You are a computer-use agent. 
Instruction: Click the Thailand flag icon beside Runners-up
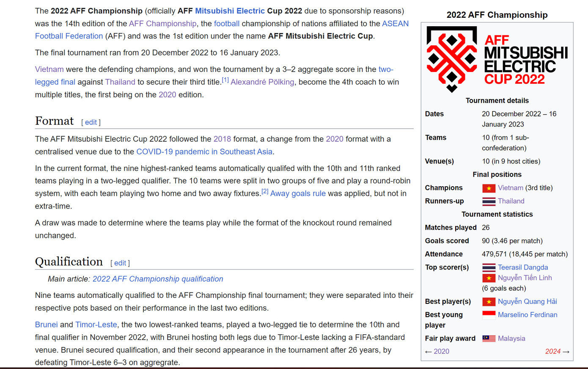point(489,201)
